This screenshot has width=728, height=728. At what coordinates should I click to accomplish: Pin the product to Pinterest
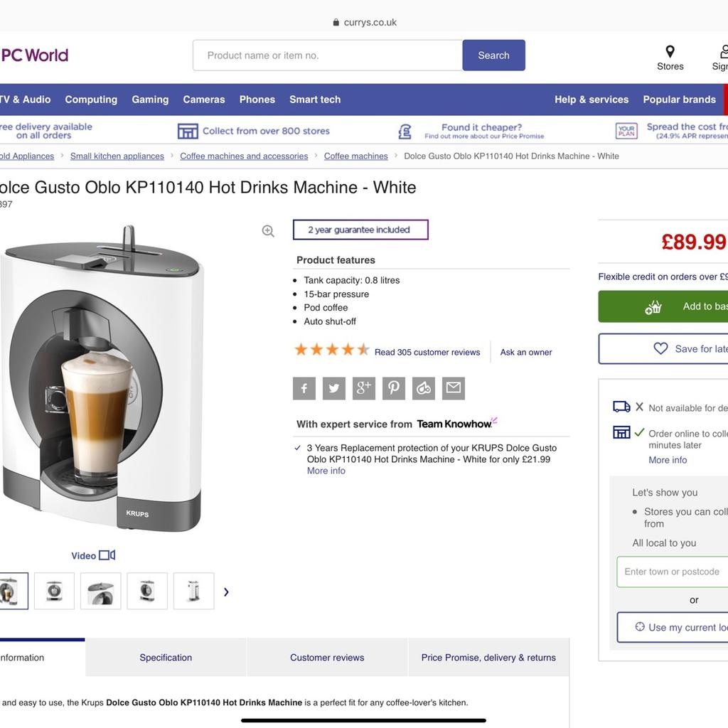(x=393, y=388)
